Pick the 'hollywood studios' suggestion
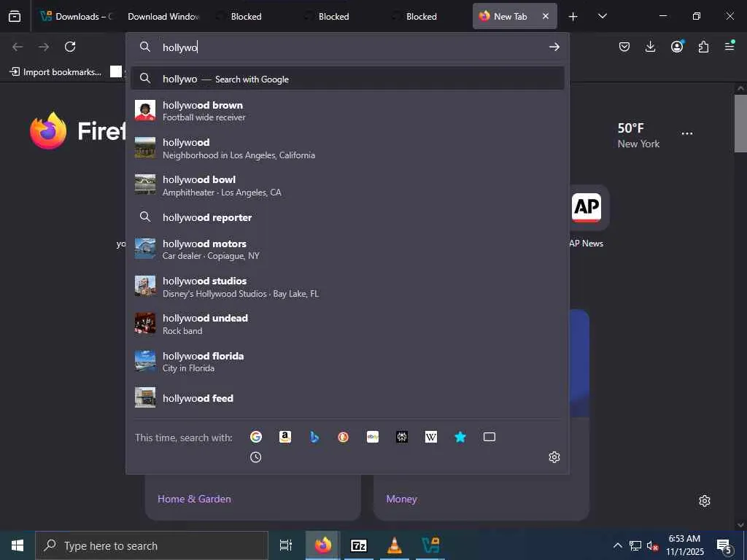 347,287
